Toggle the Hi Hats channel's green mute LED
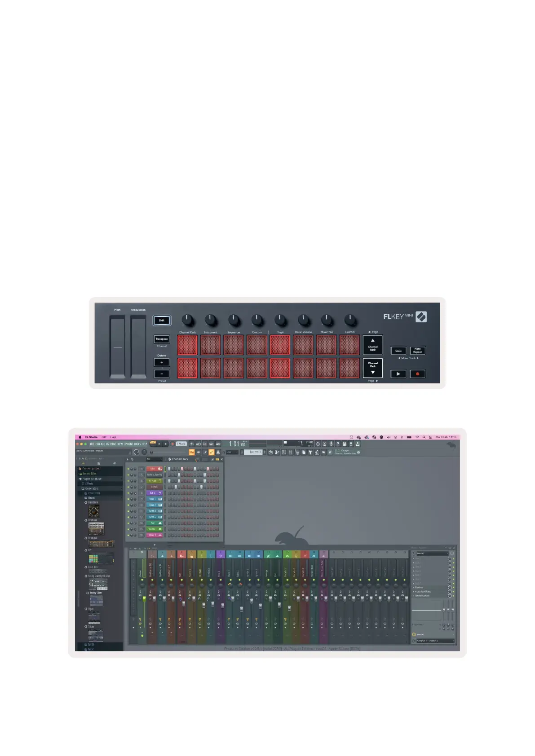Viewport: 535px width, 756px height. coord(128,481)
